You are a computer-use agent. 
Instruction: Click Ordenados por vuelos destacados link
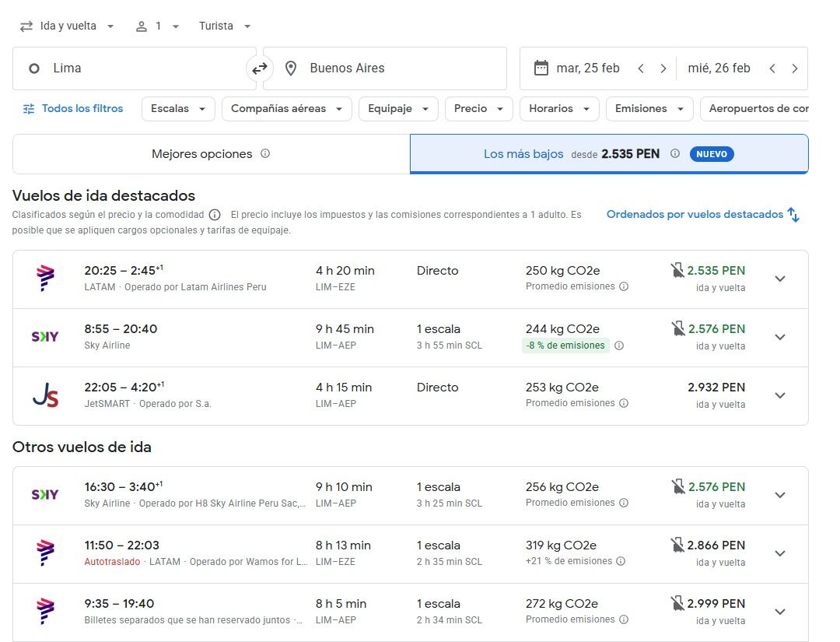(x=695, y=214)
